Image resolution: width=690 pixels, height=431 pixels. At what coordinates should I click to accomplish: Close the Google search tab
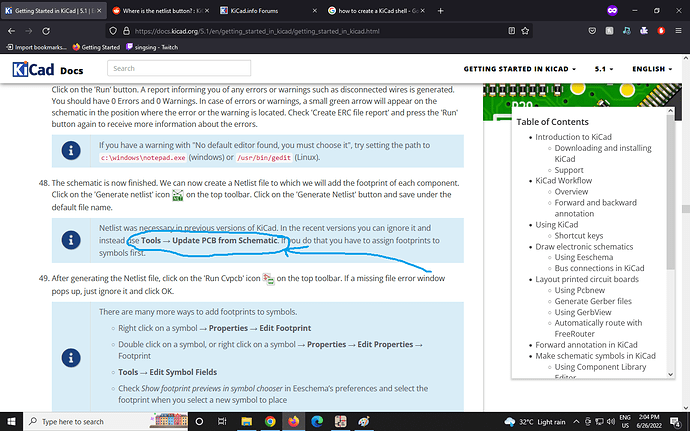[x=422, y=11]
